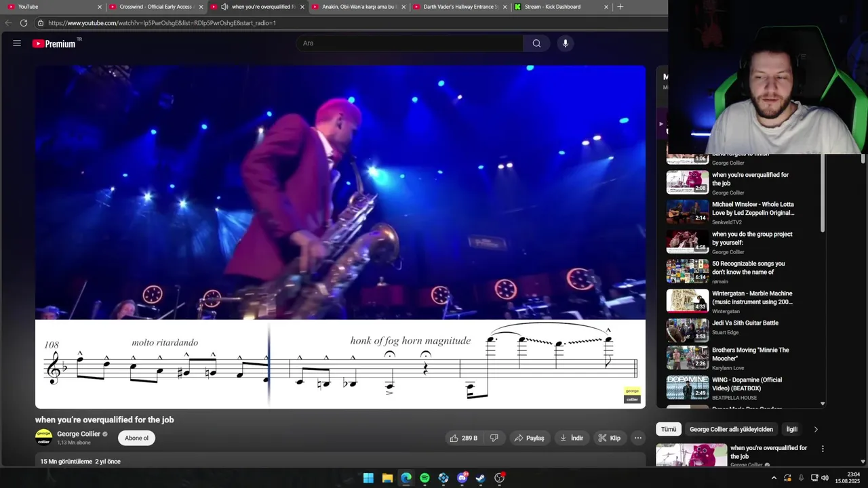The height and width of the screenshot is (488, 868).
Task: Open George Collier channel avatar
Action: point(43,438)
